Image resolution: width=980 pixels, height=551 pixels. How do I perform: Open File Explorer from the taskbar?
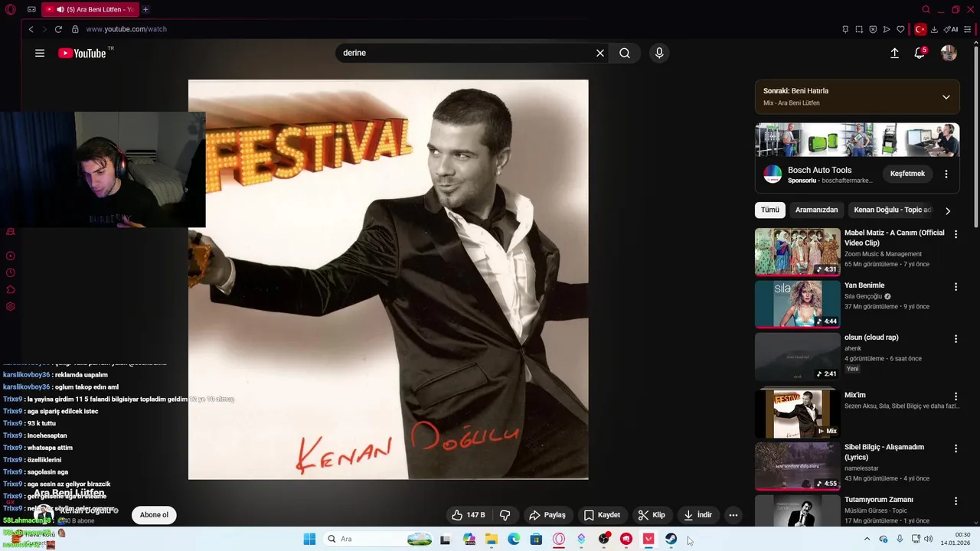[492, 539]
